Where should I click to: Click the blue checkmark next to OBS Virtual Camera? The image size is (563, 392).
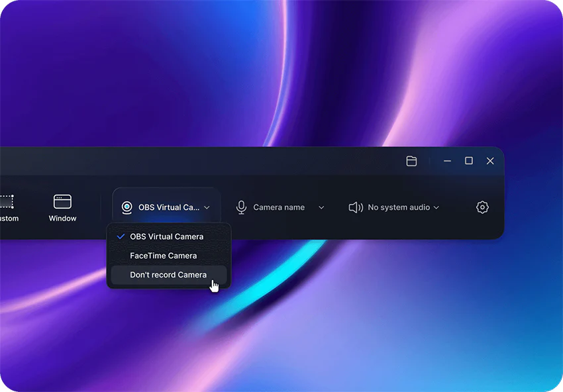click(x=121, y=236)
